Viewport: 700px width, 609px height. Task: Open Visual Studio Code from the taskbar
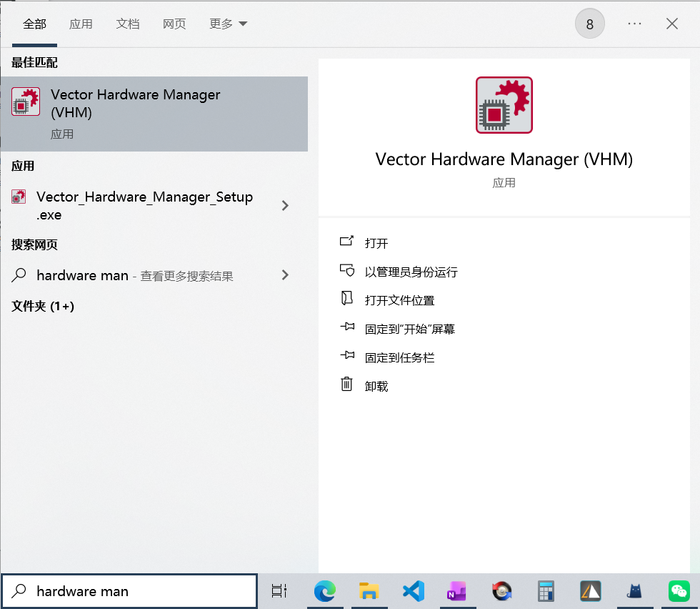pyautogui.click(x=414, y=591)
